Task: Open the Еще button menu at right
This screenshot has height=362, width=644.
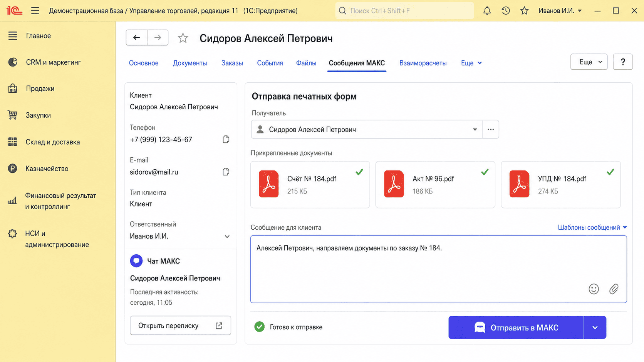Action: pos(589,62)
